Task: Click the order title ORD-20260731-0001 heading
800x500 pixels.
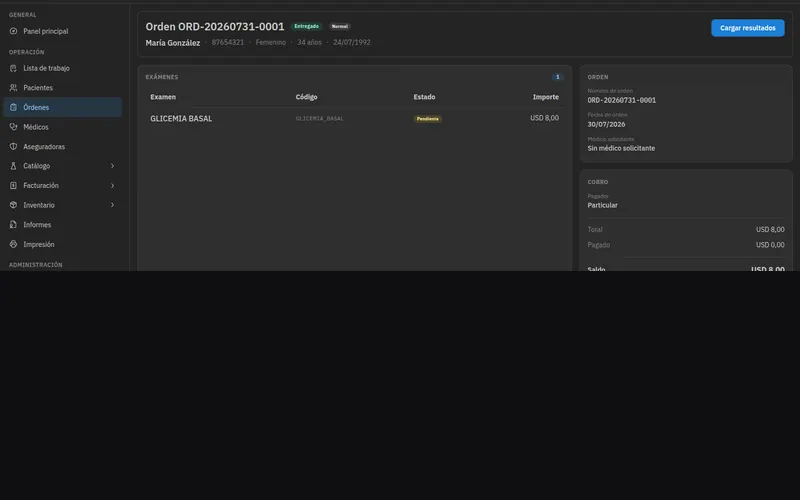Action: click(x=215, y=27)
